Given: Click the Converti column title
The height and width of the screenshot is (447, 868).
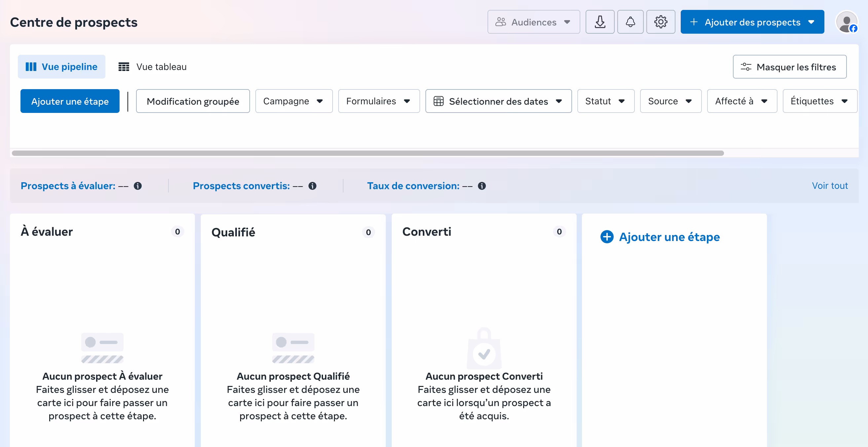Looking at the screenshot, I should pyautogui.click(x=426, y=232).
